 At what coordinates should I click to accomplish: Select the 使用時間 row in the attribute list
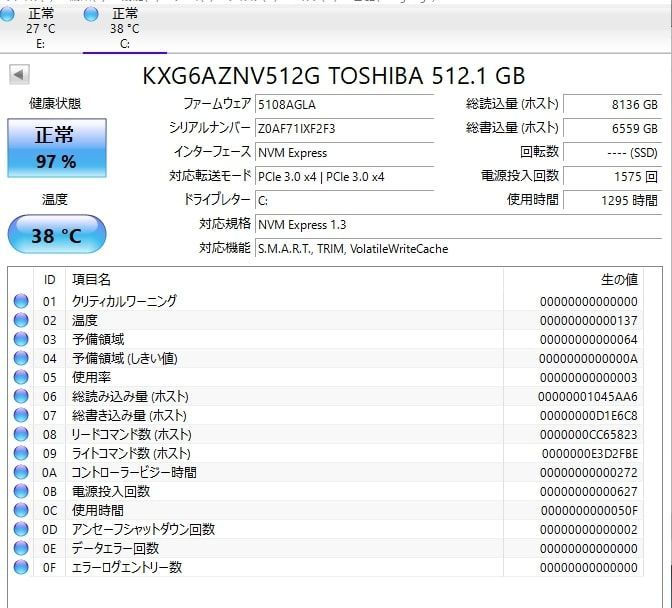pos(326,510)
